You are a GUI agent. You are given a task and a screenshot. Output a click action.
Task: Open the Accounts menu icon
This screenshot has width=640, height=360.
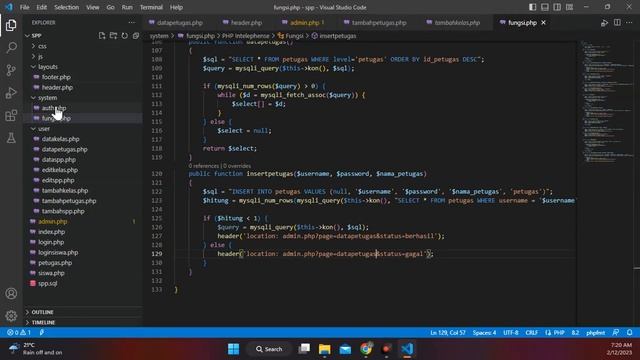click(x=11, y=293)
